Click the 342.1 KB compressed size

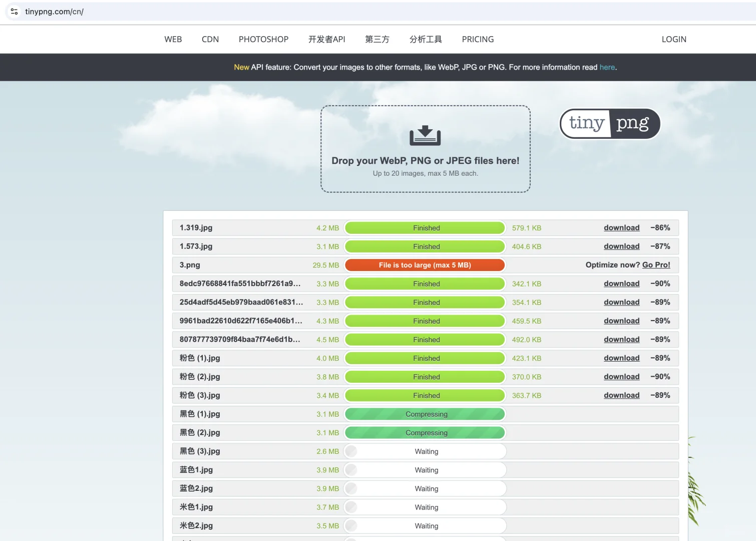(x=527, y=284)
